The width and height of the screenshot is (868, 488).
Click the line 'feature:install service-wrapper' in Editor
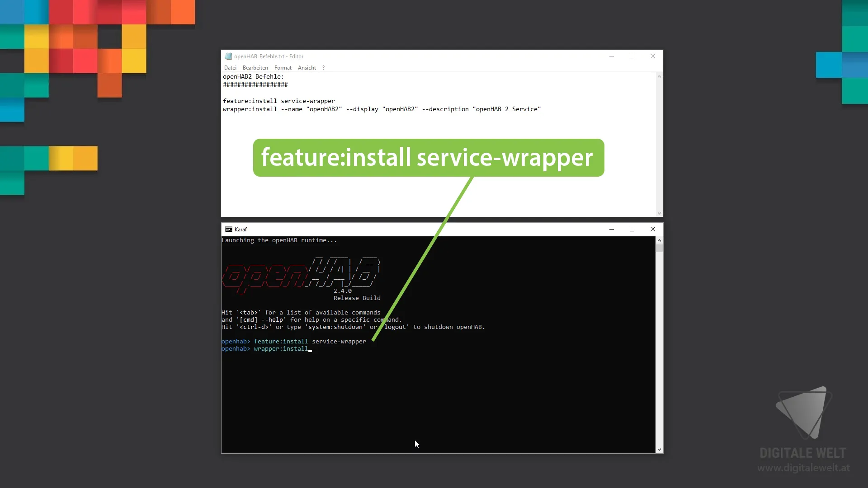pos(279,101)
